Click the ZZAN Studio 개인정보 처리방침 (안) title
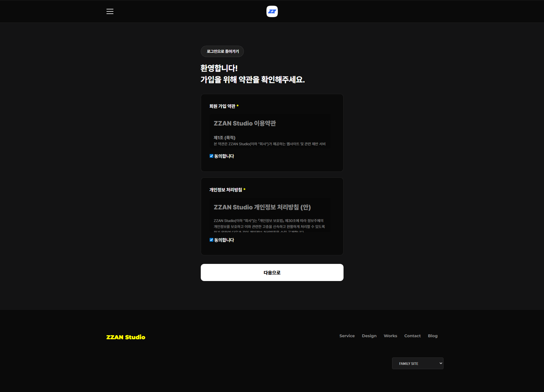This screenshot has width=544, height=392. pos(262,207)
